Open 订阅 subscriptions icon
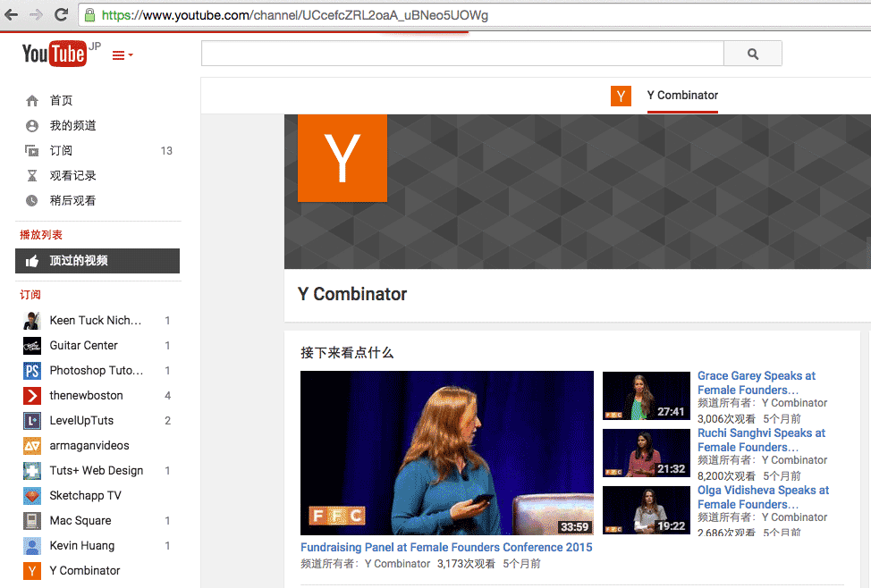Image resolution: width=871 pixels, height=588 pixels. (x=32, y=150)
